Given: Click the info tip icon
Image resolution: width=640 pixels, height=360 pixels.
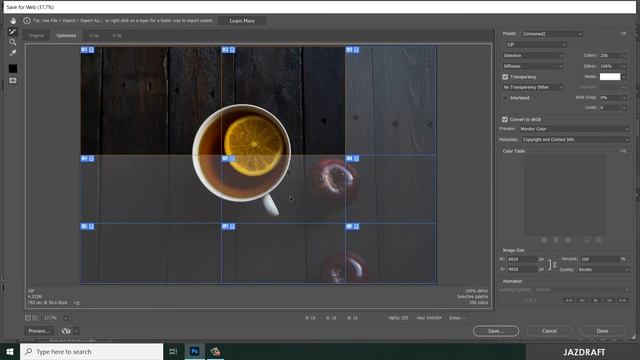Looking at the screenshot, I should click(x=27, y=20).
